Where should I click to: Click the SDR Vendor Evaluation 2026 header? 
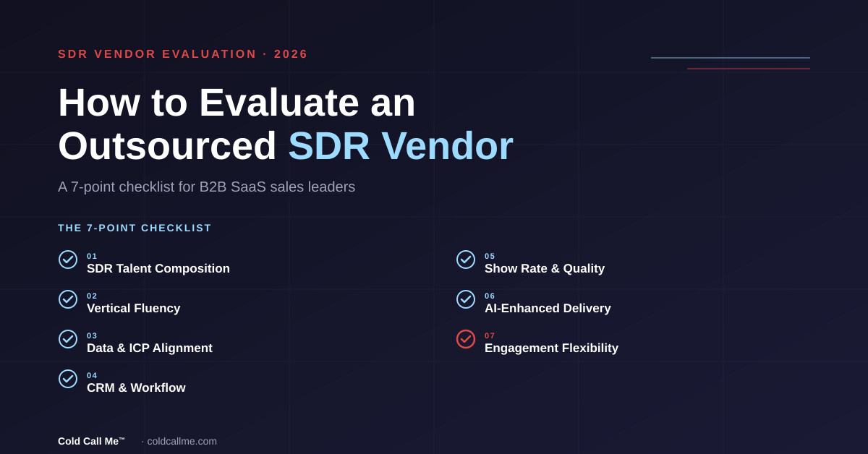183,54
